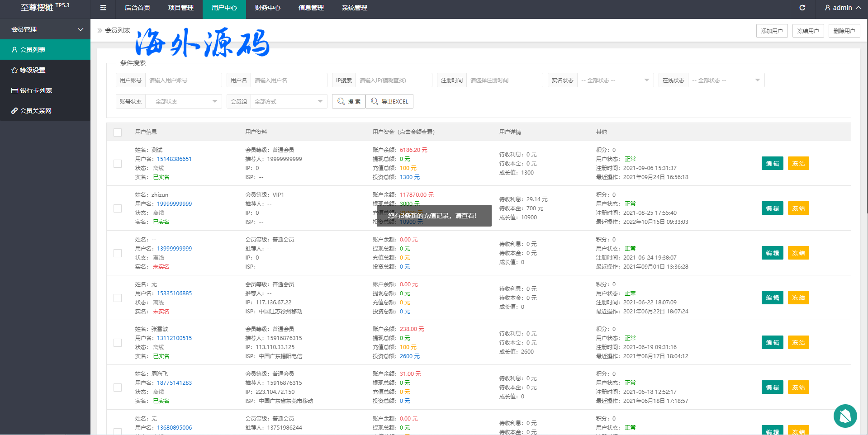This screenshot has height=435, width=868.
Task: Click account balance 6186.20 元 link
Action: [413, 150]
